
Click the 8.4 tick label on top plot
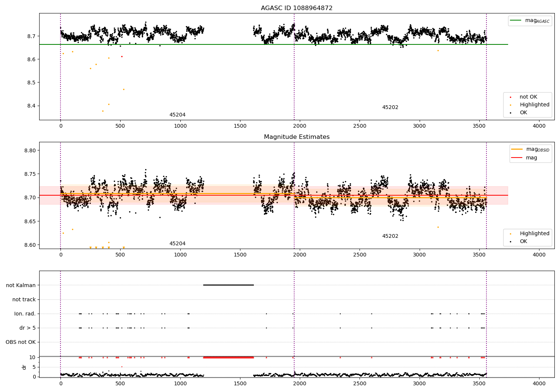pyautogui.click(x=32, y=106)
